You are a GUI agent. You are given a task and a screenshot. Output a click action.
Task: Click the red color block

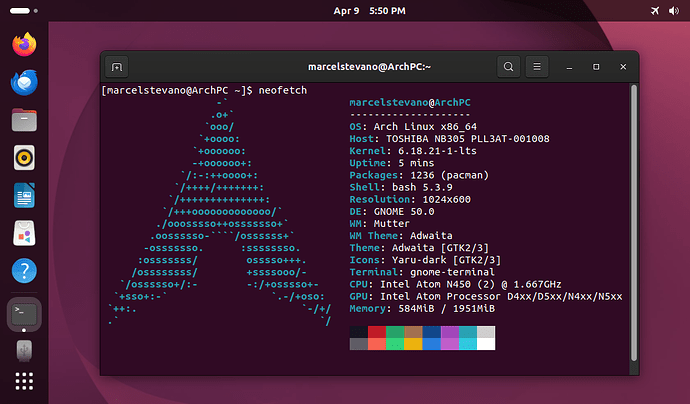[x=377, y=332]
